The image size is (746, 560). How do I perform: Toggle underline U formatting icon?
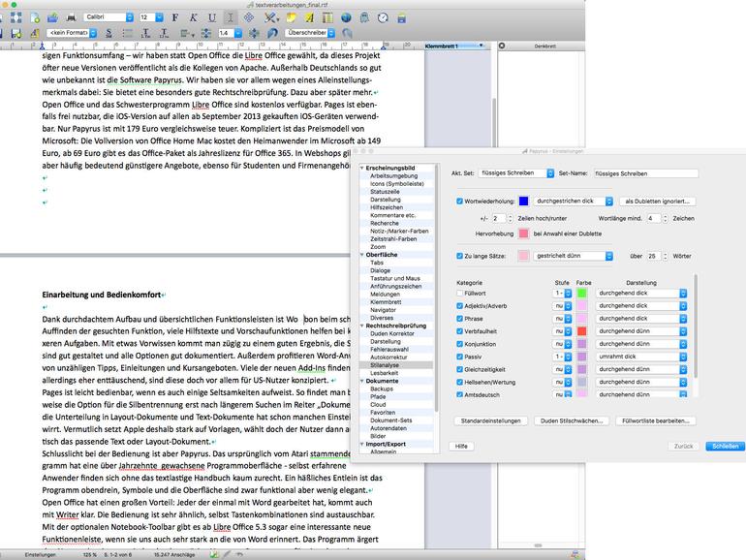[212, 17]
